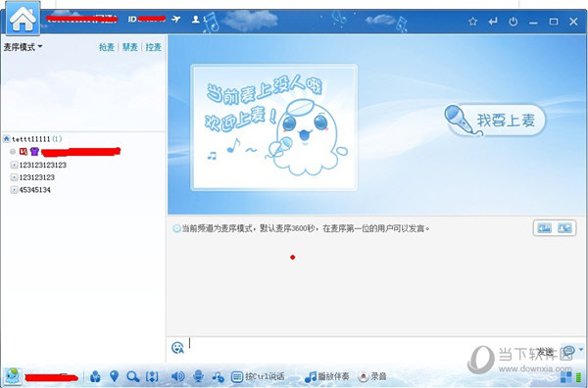The image size is (588, 388).
Task: Expand the 123123123123 sub-channel
Action: [x=15, y=165]
